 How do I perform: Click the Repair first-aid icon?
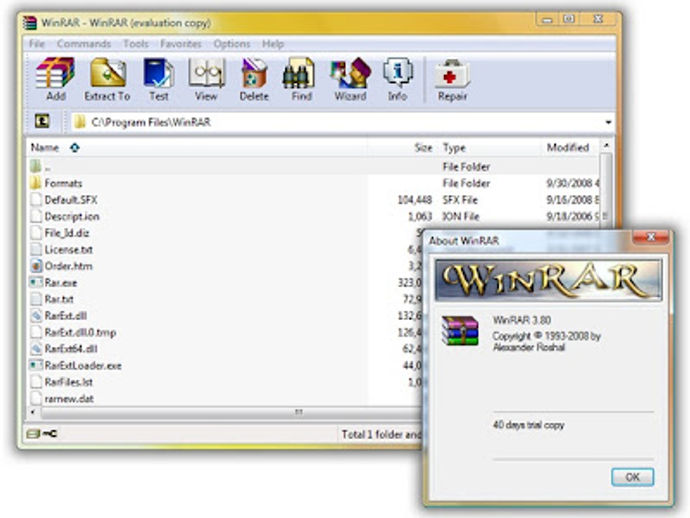(452, 74)
